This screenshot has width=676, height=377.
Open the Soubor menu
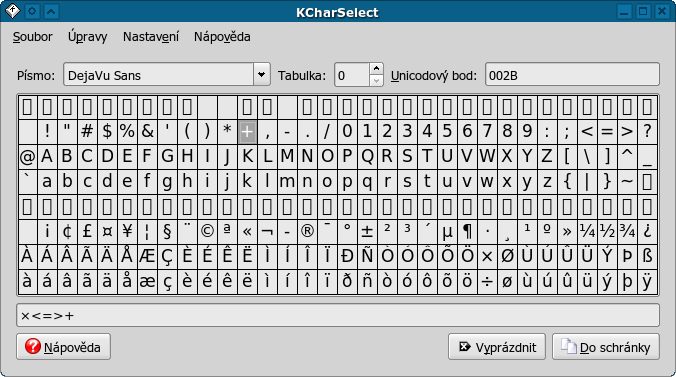coord(32,37)
